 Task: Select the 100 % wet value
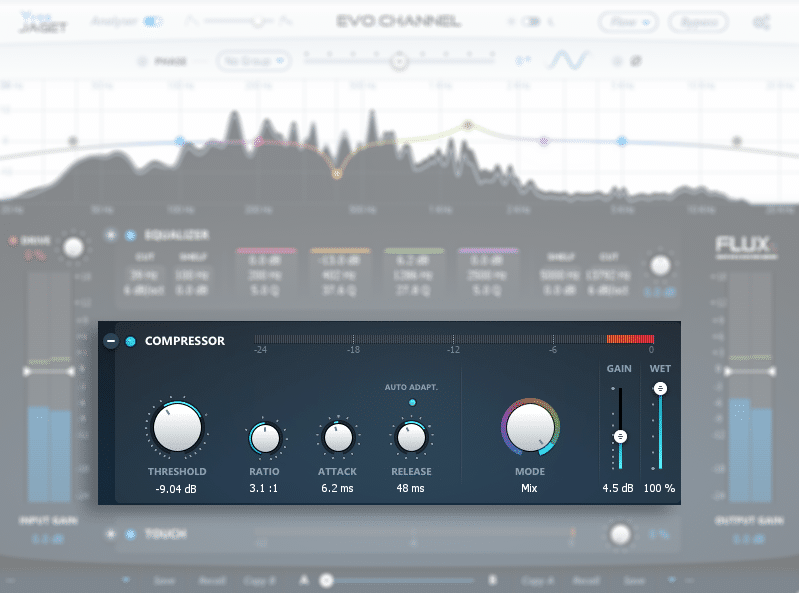tap(659, 488)
